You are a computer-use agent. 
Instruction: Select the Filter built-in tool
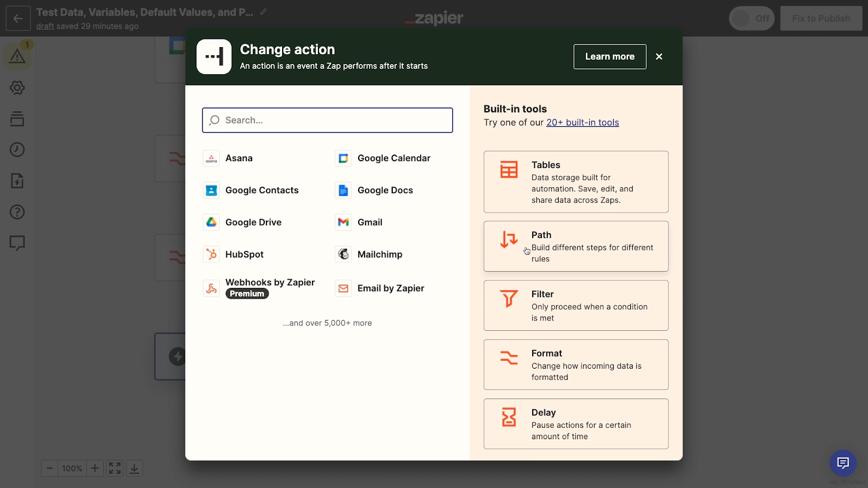576,305
